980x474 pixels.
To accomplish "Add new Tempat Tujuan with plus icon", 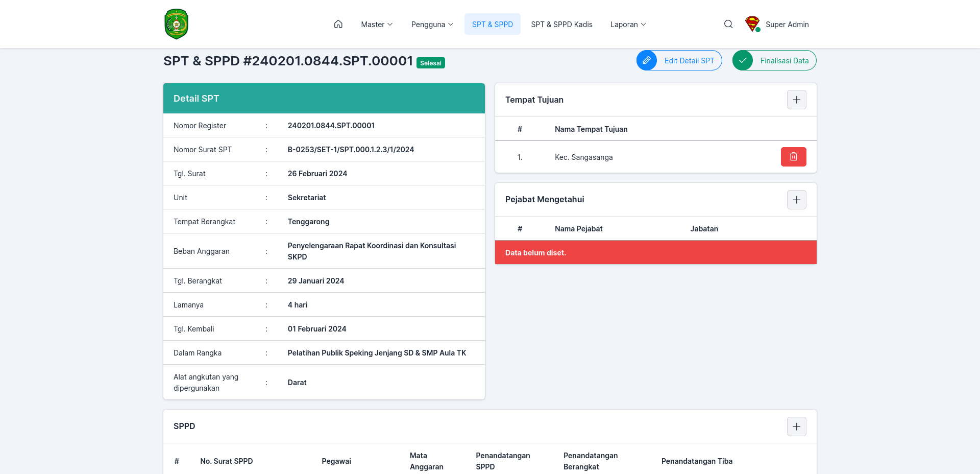I will point(797,100).
